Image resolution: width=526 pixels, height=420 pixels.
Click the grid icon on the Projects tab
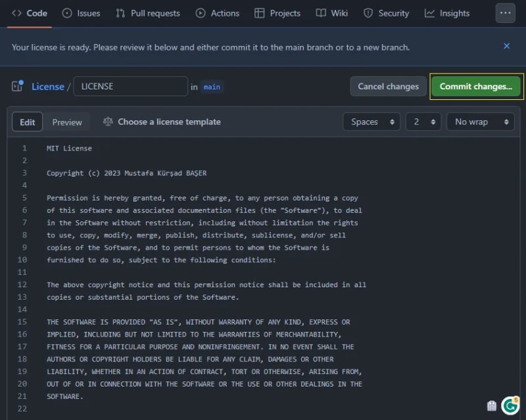tap(260, 12)
